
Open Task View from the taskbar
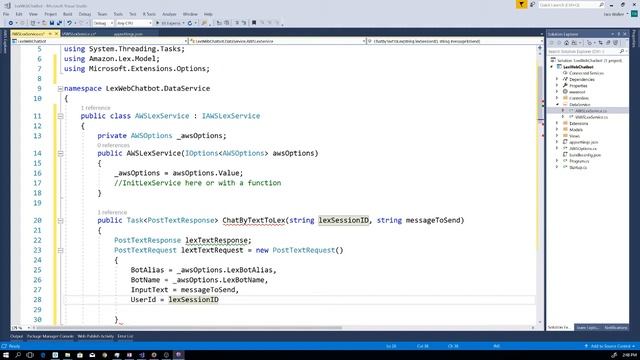tap(30, 355)
